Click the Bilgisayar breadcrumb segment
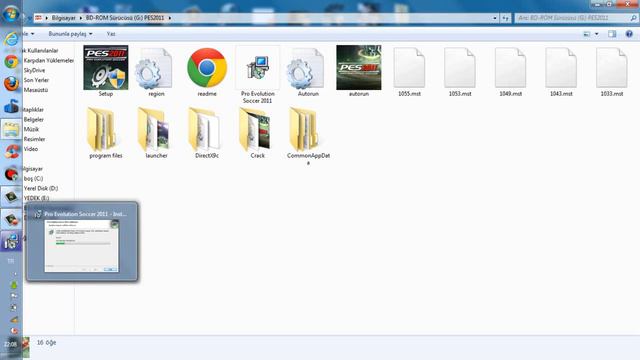The image size is (640, 360). coord(63,18)
